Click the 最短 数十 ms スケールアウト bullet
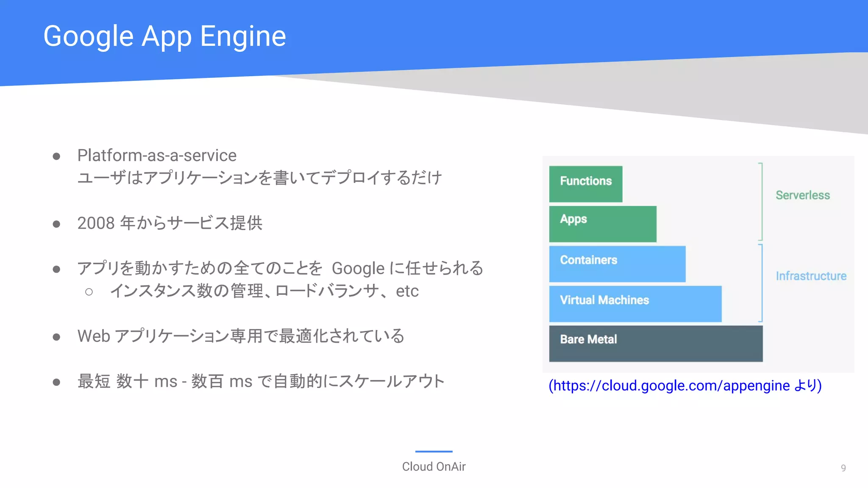This screenshot has width=868, height=488. click(x=261, y=381)
